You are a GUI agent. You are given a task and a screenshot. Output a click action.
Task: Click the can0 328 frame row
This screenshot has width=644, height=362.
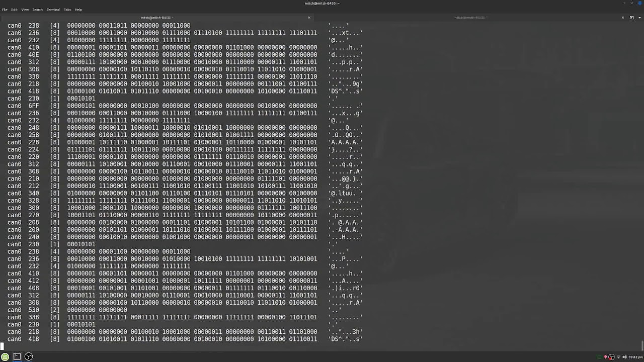coord(185,201)
